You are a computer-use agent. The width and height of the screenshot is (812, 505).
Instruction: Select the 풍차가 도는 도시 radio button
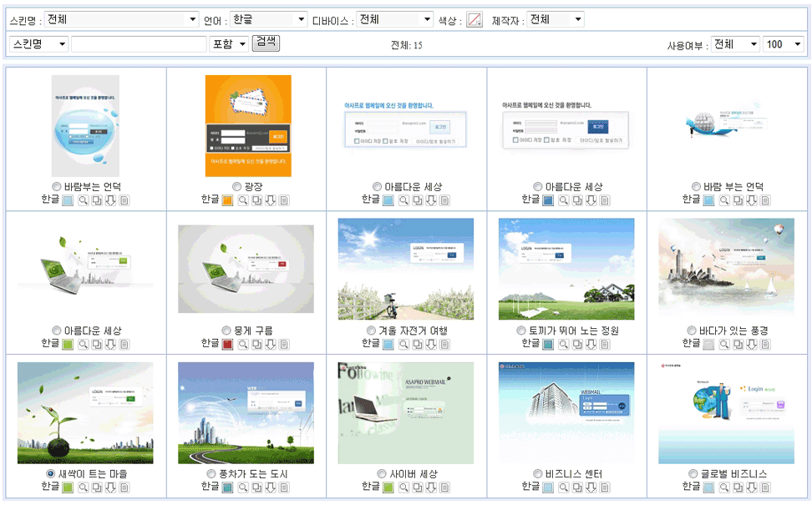(x=211, y=474)
